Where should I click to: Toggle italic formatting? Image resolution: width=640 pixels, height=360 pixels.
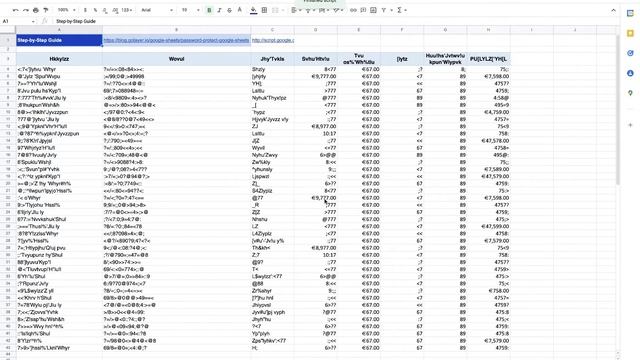(x=220, y=10)
